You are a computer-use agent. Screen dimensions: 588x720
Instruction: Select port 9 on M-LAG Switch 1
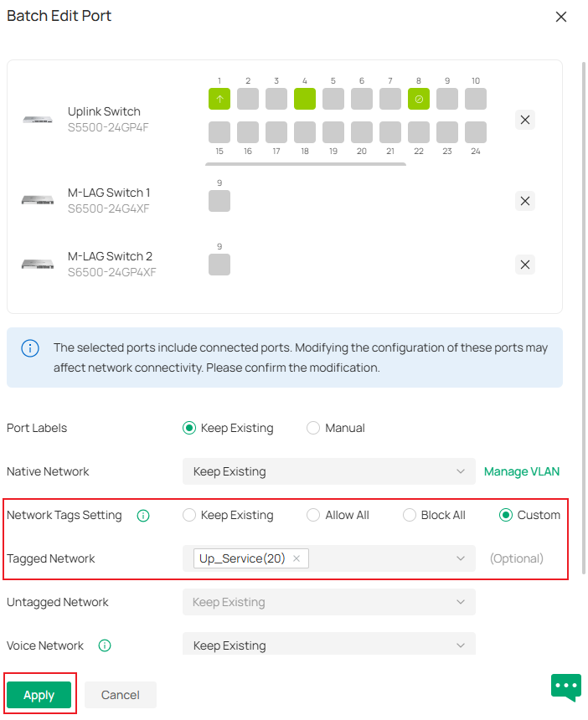pyautogui.click(x=219, y=201)
